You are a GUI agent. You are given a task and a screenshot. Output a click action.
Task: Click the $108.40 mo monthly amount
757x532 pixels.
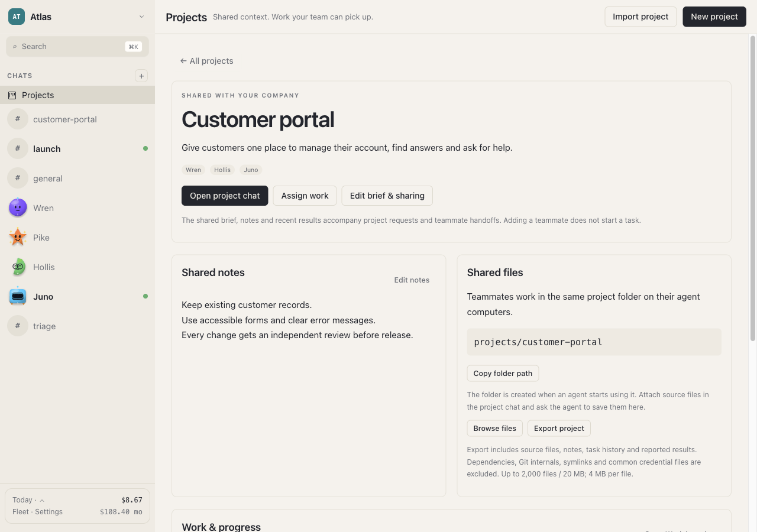point(121,512)
